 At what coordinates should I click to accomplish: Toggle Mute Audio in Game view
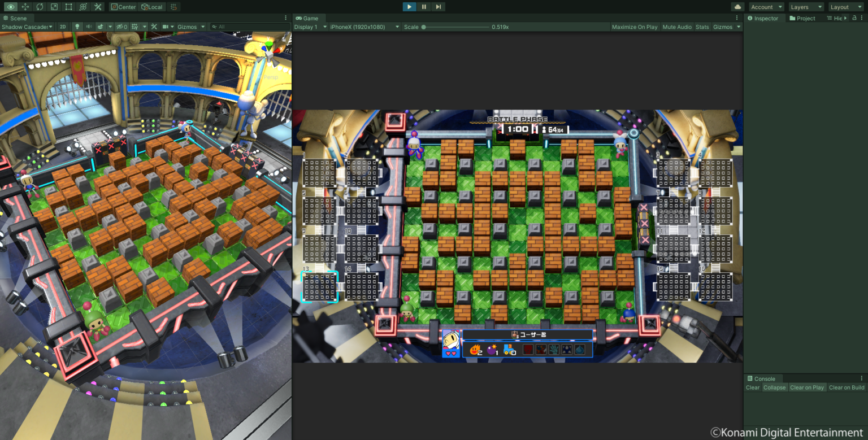tap(676, 27)
